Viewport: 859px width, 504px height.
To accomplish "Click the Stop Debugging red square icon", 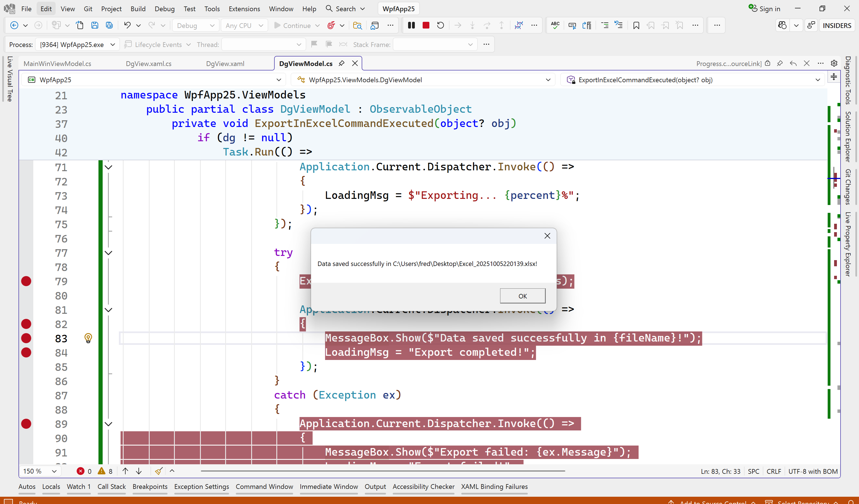I will pos(426,25).
